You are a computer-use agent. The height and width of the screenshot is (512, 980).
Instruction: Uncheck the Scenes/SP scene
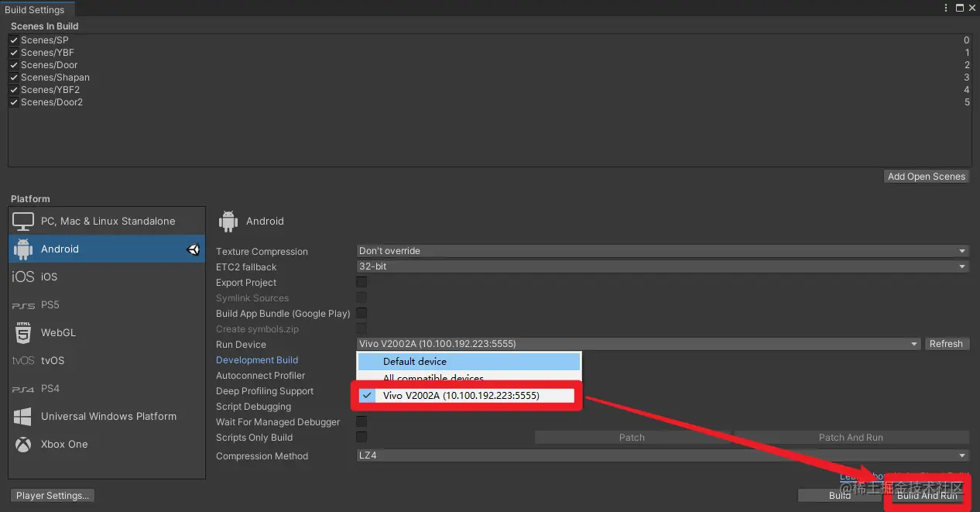tap(14, 40)
